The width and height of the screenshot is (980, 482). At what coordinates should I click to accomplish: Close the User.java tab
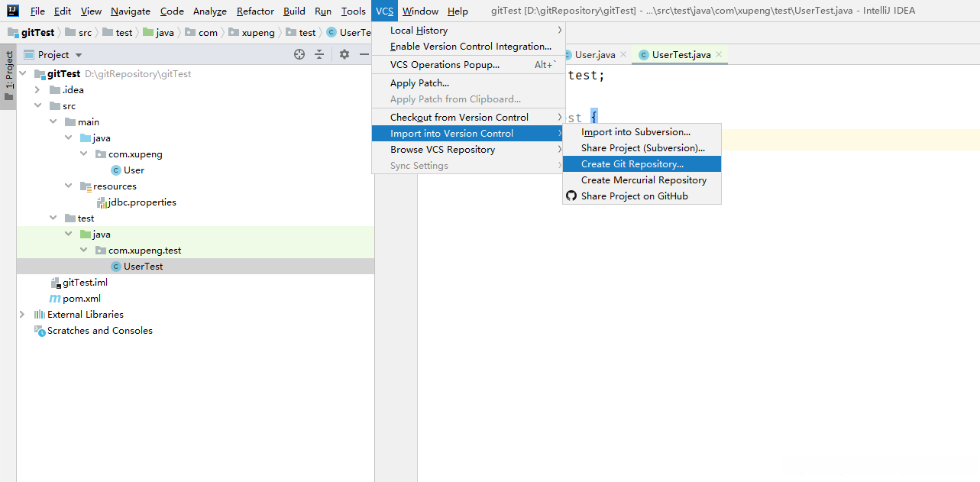click(x=623, y=54)
